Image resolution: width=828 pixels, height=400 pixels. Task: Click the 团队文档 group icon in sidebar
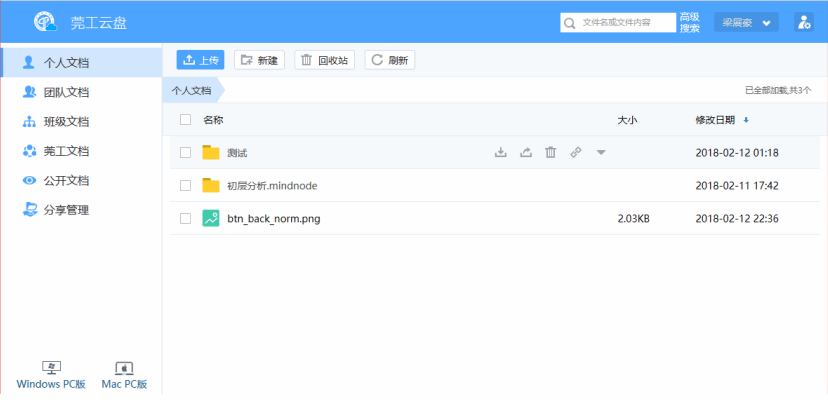pyautogui.click(x=29, y=92)
